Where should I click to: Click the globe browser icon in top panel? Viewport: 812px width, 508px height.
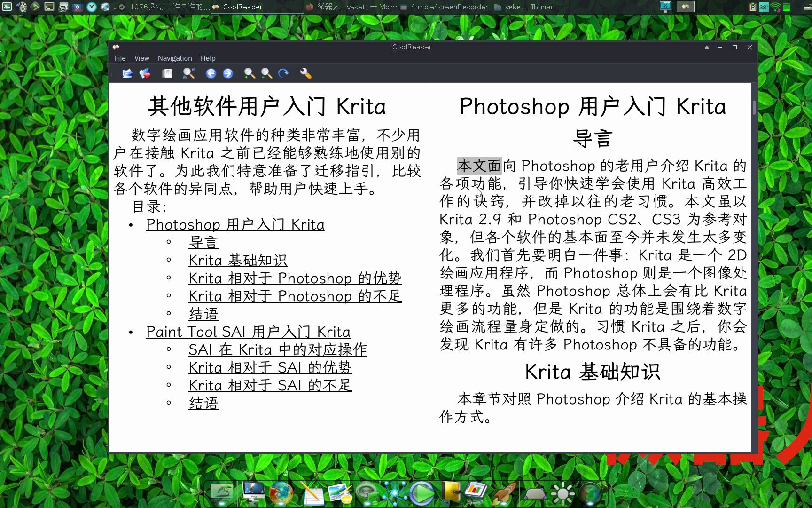pyautogui.click(x=106, y=7)
